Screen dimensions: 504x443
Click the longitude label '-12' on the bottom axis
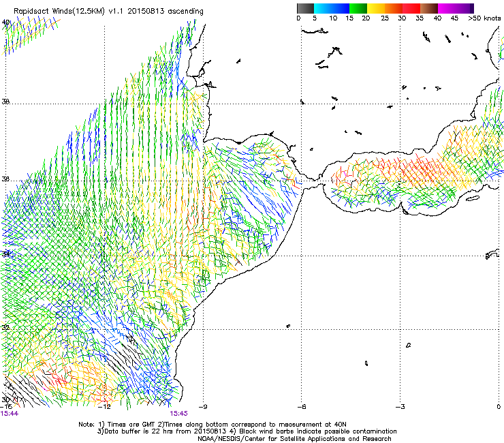[104, 407]
